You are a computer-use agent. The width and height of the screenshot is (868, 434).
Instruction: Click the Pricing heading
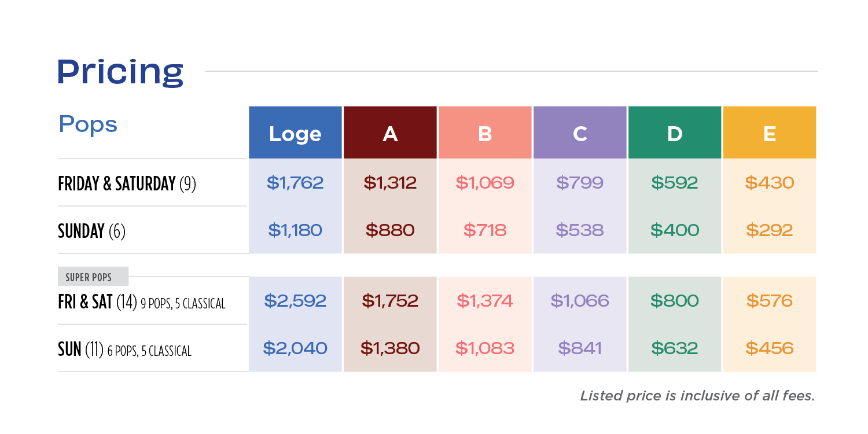coord(120,72)
